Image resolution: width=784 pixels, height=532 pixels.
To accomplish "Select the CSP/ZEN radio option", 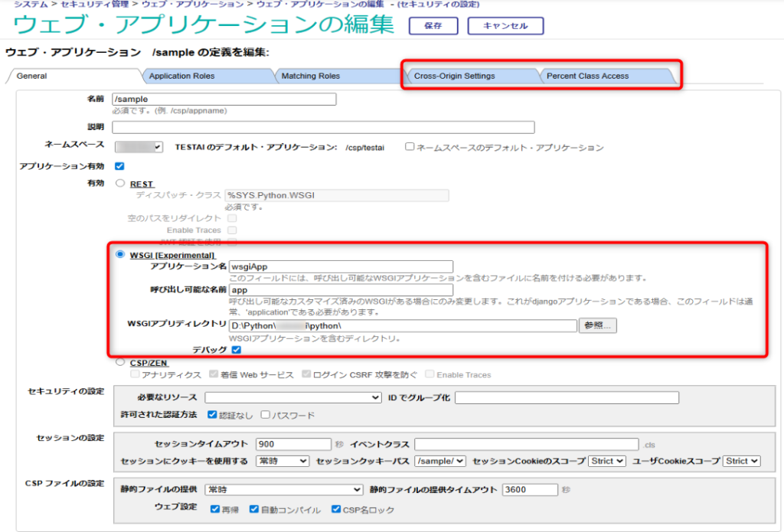I will pos(119,363).
